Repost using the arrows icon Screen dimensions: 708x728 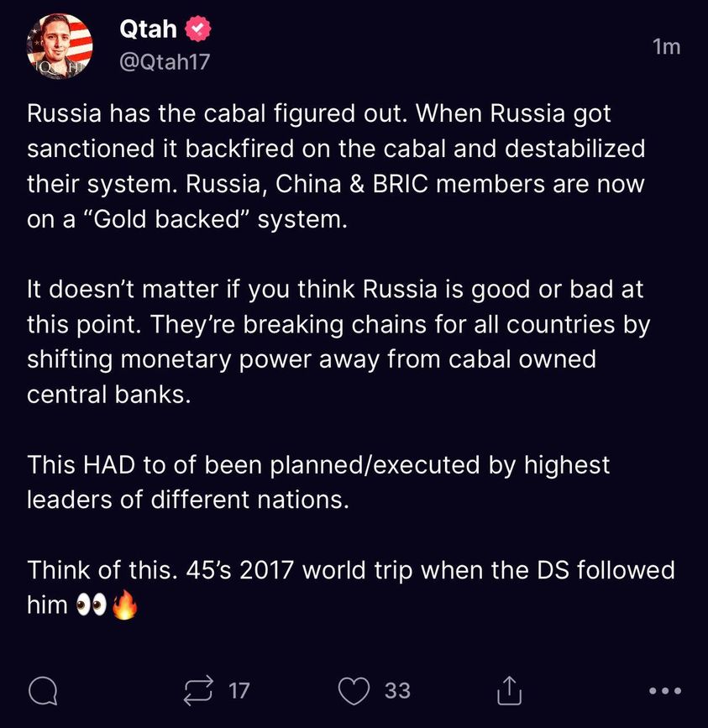[201, 691]
